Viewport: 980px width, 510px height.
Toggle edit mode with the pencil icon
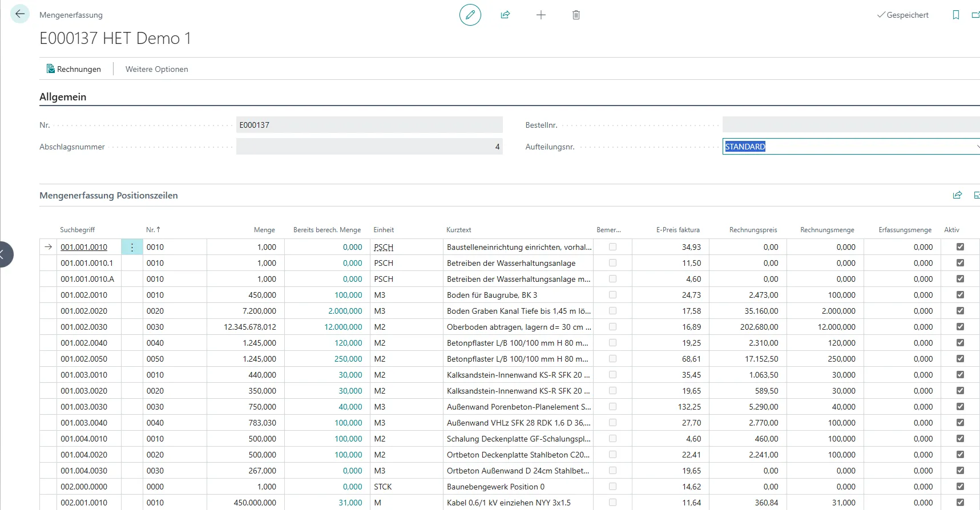point(470,15)
